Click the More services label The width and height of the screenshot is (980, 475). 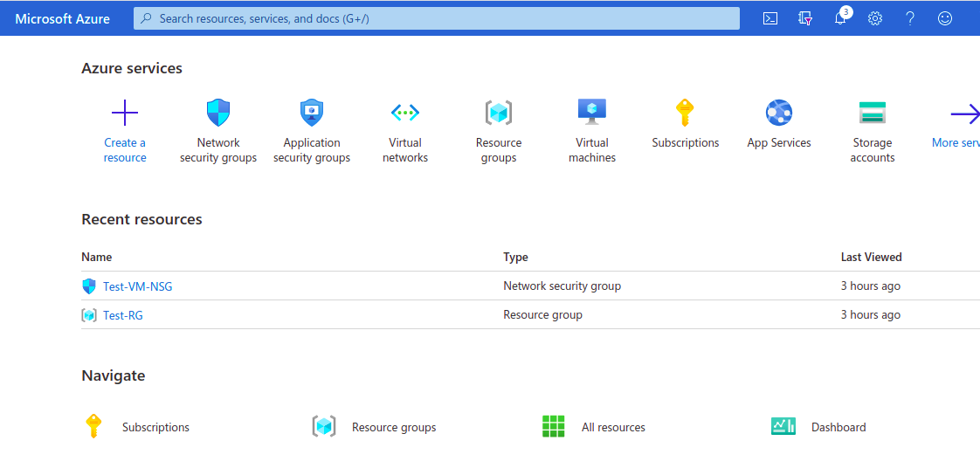point(956,142)
